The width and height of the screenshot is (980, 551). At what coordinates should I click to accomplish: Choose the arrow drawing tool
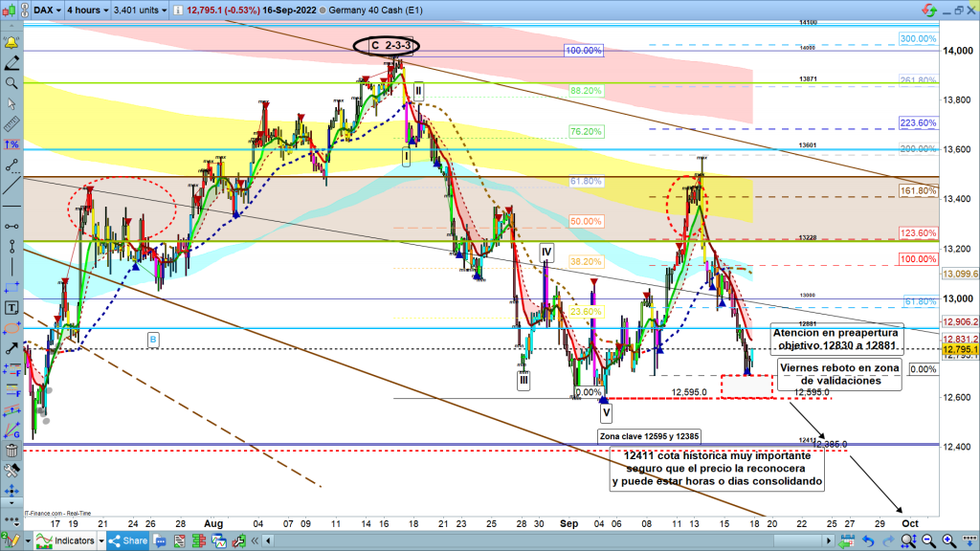[11, 329]
